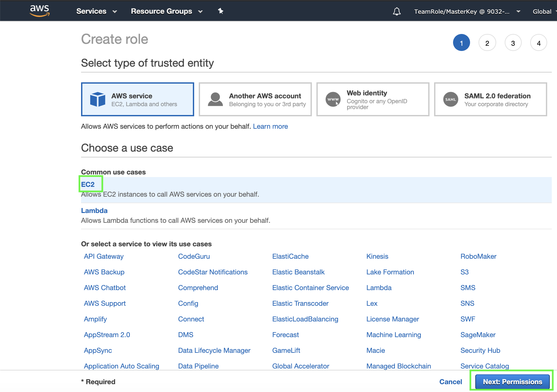This screenshot has width=557, height=392.
Task: Go to step 3 circle
Action: pos(513,43)
